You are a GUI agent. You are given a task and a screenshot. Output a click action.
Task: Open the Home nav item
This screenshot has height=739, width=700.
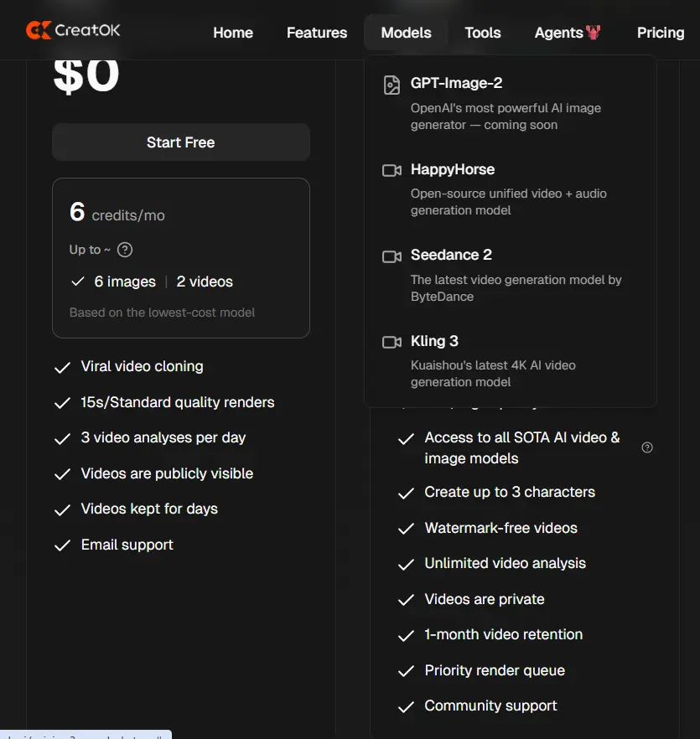pos(233,33)
